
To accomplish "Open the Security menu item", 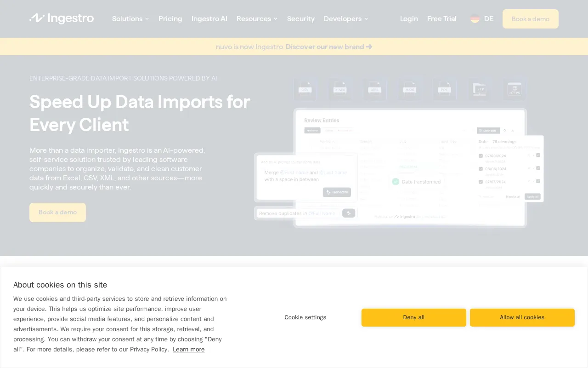I will [301, 19].
